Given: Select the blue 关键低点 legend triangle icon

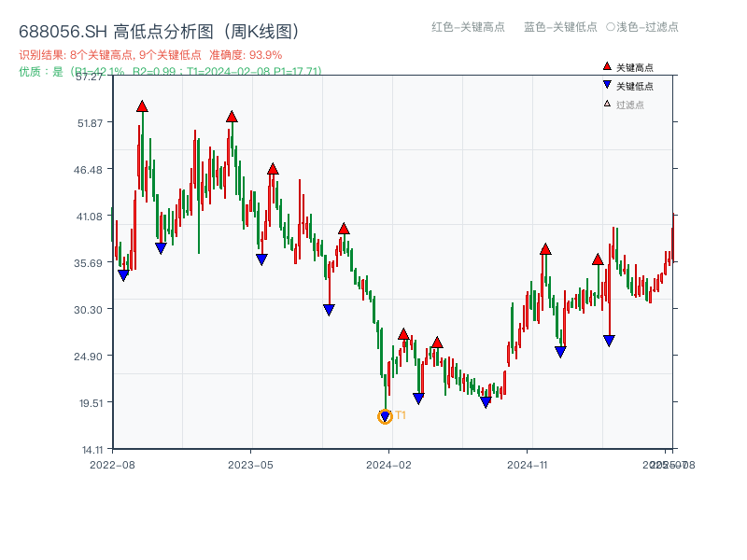Looking at the screenshot, I should point(605,84).
